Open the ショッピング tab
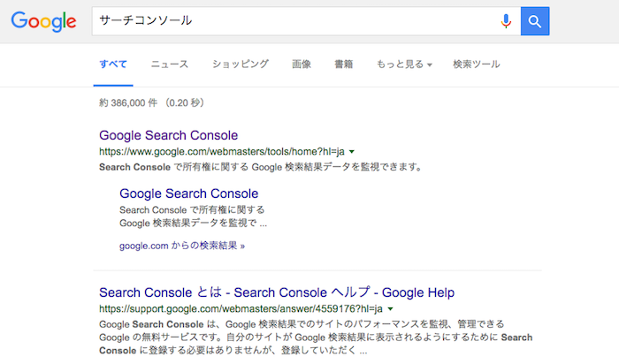The width and height of the screenshot is (619, 364). point(240,64)
